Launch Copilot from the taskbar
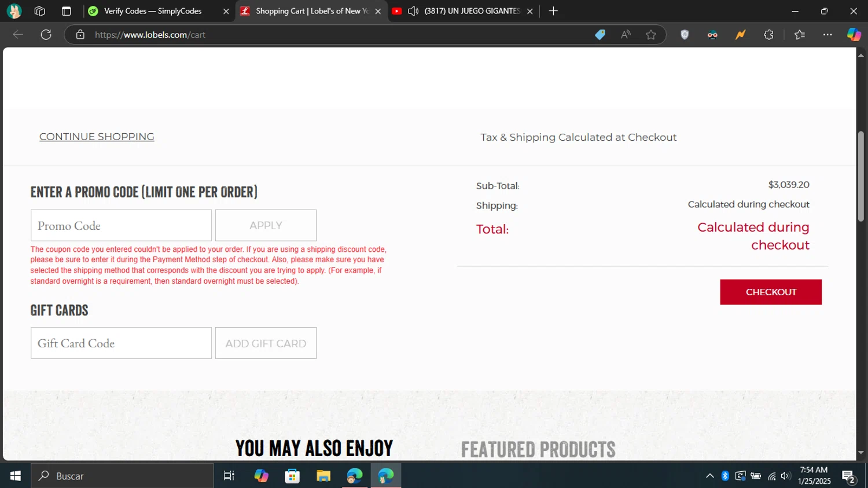Viewport: 868px width, 488px height. [262, 476]
